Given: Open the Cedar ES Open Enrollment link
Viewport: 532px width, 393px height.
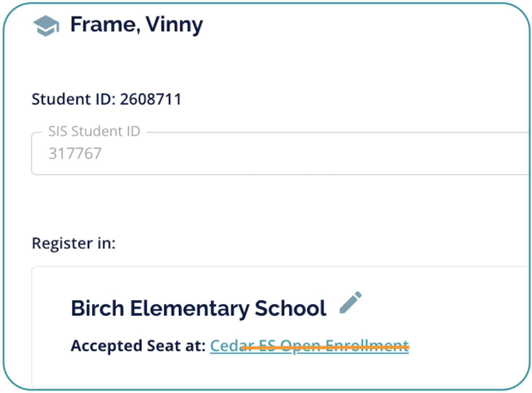Looking at the screenshot, I should [309, 346].
